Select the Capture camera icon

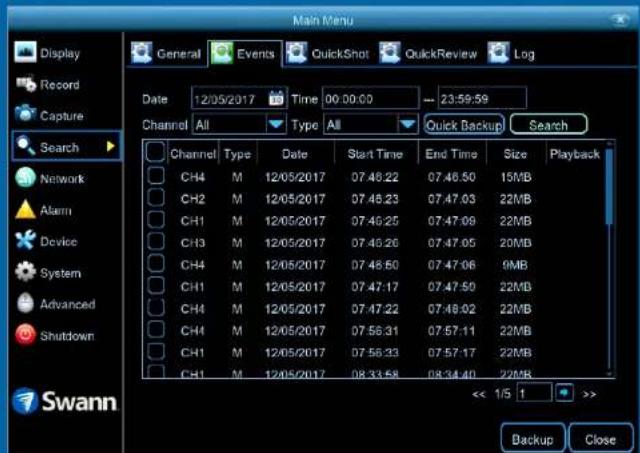[25, 114]
